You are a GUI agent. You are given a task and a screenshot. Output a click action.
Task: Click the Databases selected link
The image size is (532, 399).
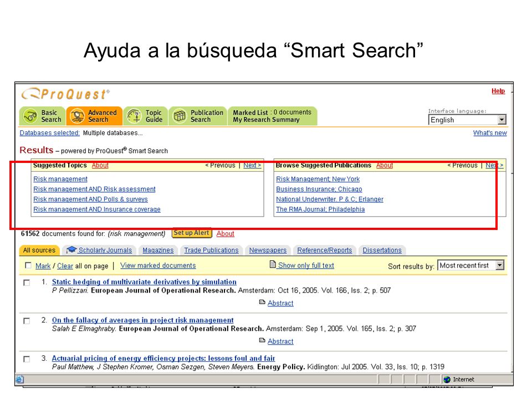coord(49,133)
